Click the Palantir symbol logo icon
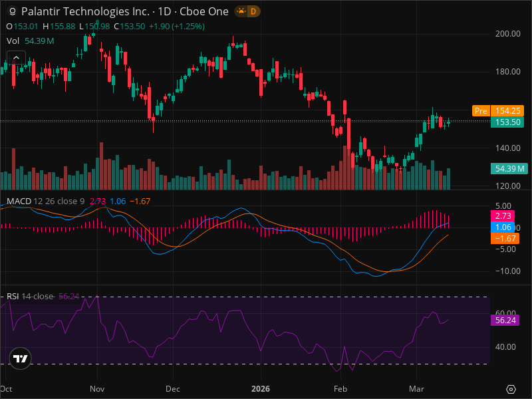 12,11
